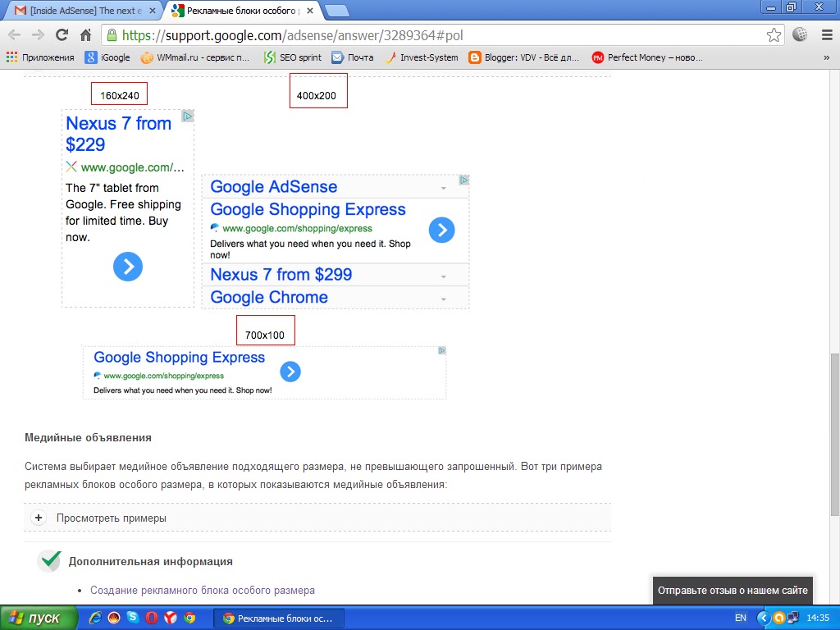
Task: Click the Рекламные блоки taskbar button
Action: (x=279, y=619)
